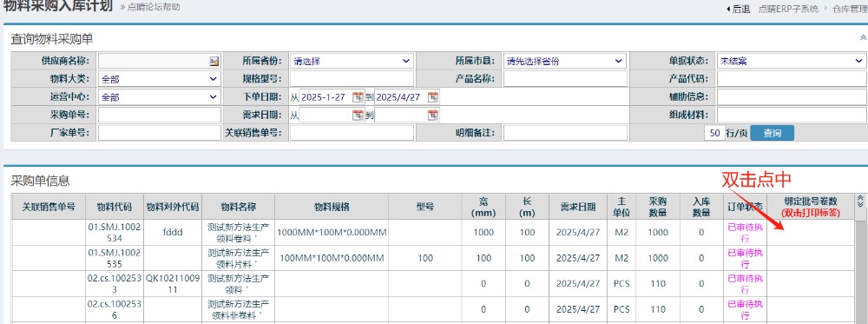Open 仓库管理 breadcrumb item

pos(850,9)
